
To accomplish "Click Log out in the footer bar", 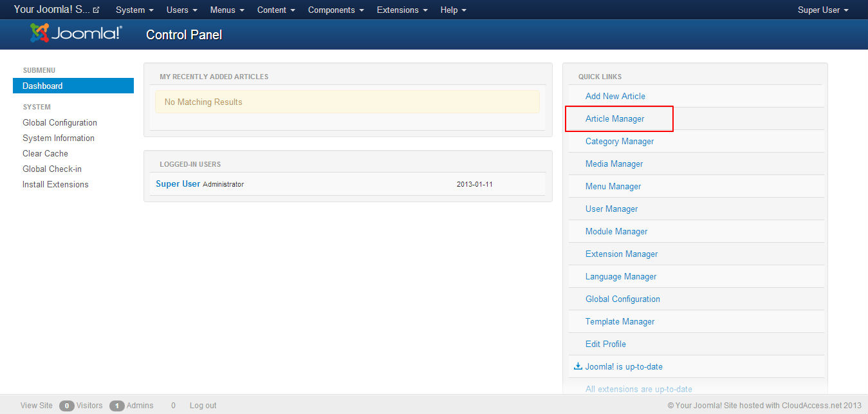I will coord(203,406).
